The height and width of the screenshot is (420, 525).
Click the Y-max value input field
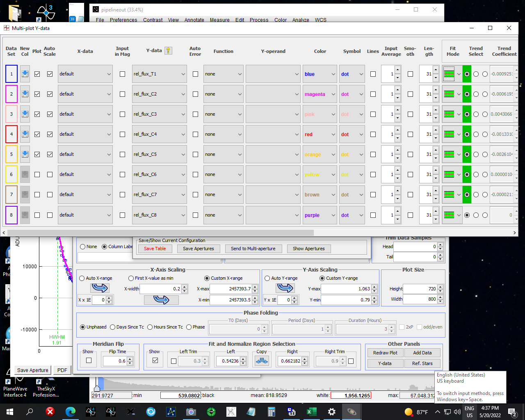coord(347,289)
